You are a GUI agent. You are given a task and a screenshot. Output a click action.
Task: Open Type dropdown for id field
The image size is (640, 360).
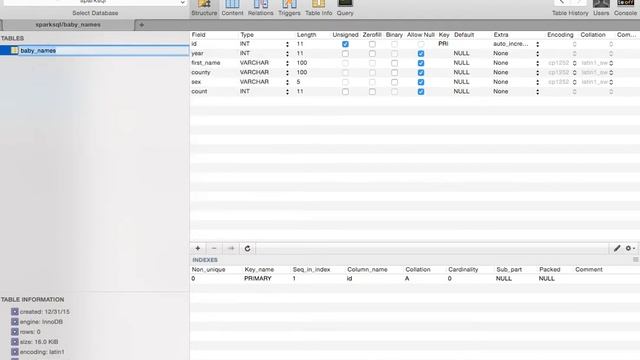click(x=287, y=44)
